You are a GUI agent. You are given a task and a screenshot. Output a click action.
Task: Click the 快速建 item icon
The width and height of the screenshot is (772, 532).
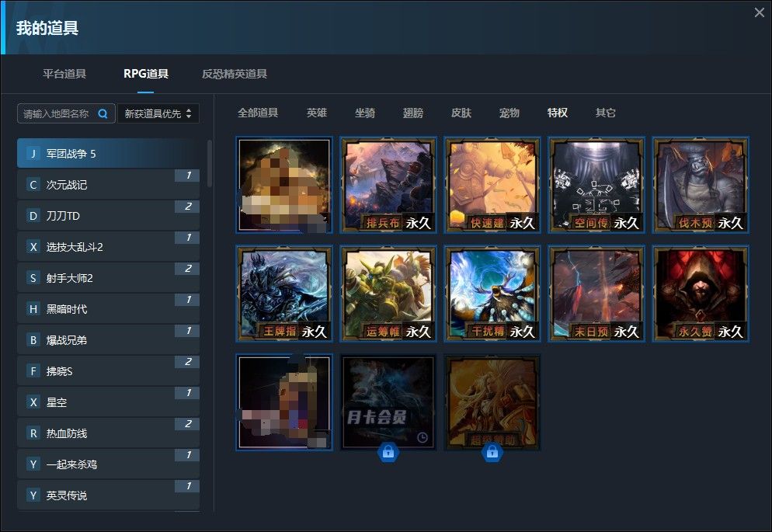point(492,185)
